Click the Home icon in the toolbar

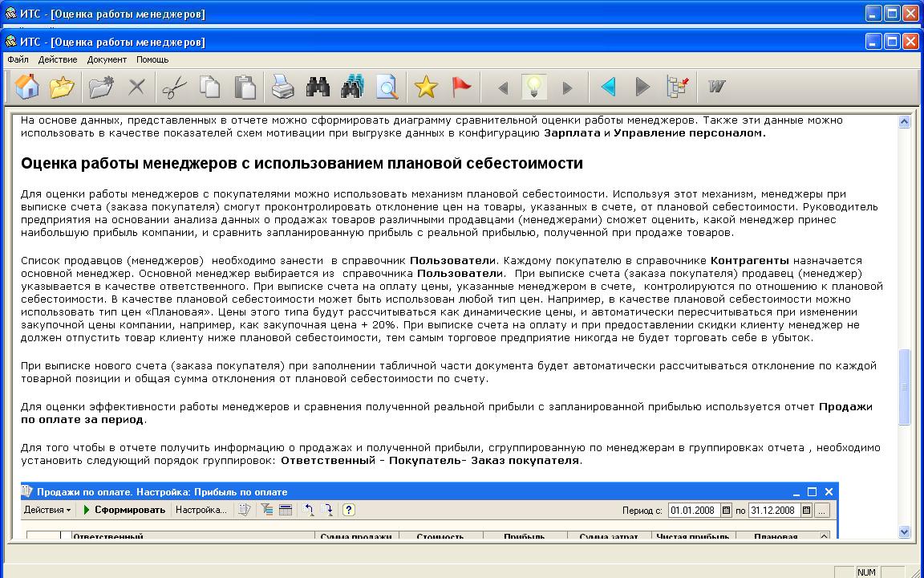click(27, 87)
